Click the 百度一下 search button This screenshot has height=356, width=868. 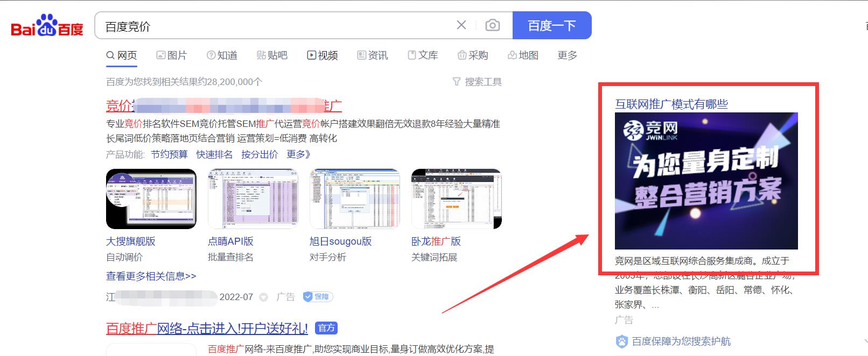point(552,25)
